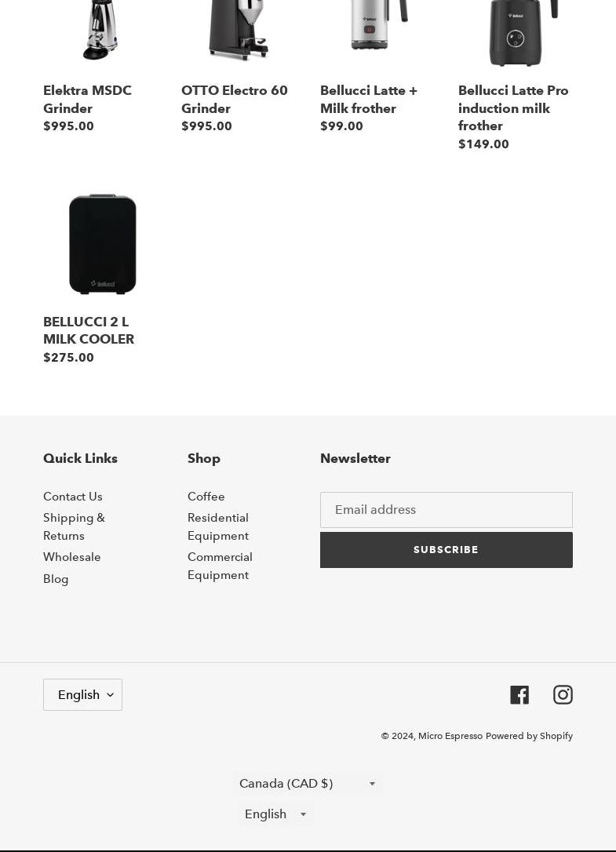Go to Contact Us page
Screen dimensions: 616x852
coord(73,496)
